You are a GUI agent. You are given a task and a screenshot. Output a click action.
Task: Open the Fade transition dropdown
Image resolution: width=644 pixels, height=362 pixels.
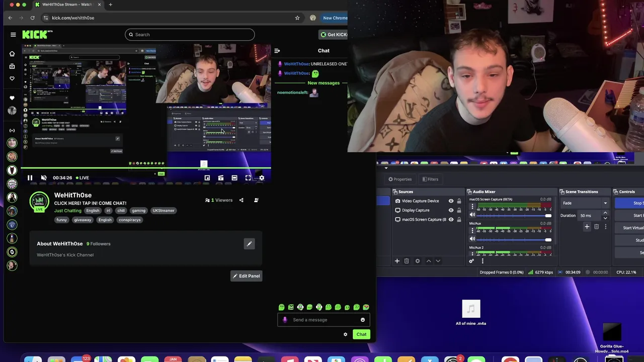tap(585, 203)
